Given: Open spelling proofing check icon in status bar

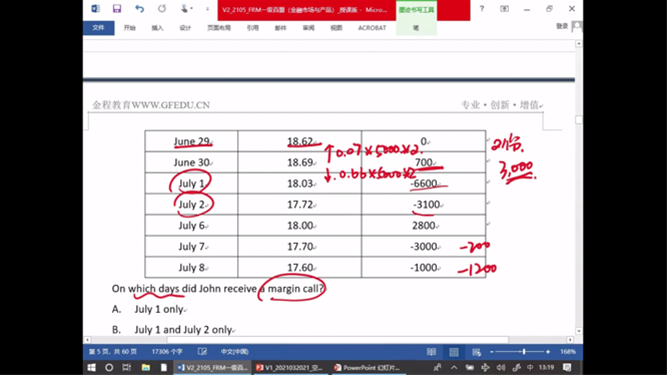Looking at the screenshot, I should tap(202, 352).
